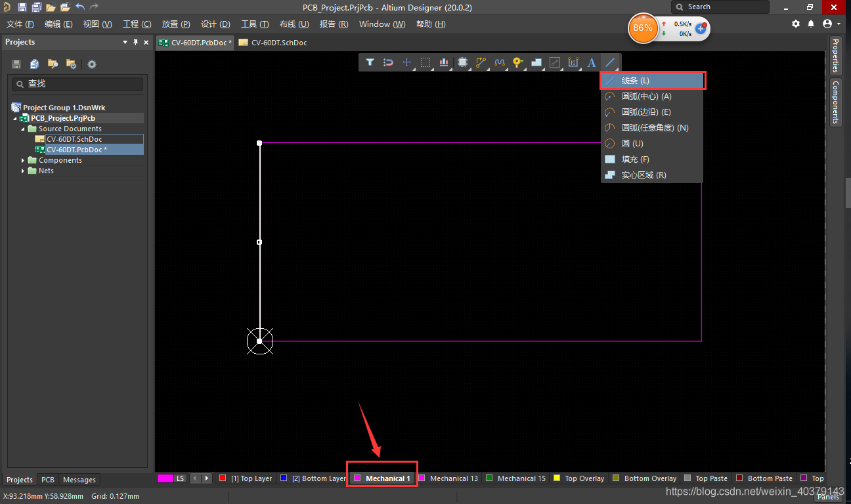Click the top Search box
Viewport: 851px width, 504px height.
click(720, 7)
